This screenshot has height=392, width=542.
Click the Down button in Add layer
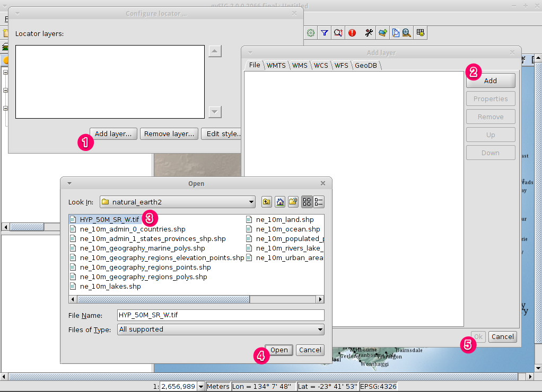pyautogui.click(x=490, y=153)
